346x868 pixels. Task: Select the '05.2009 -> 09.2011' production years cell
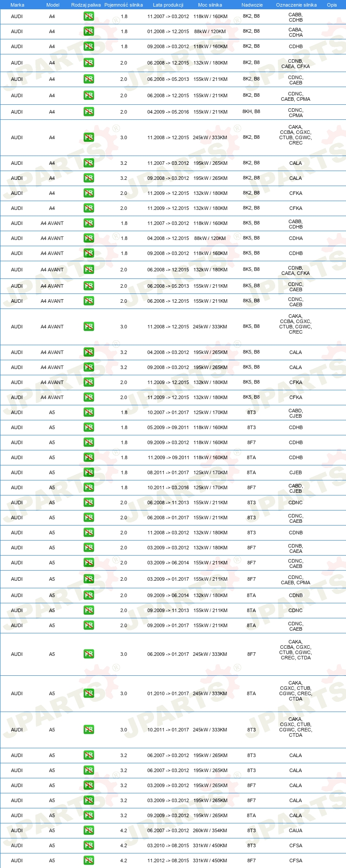[x=168, y=427]
